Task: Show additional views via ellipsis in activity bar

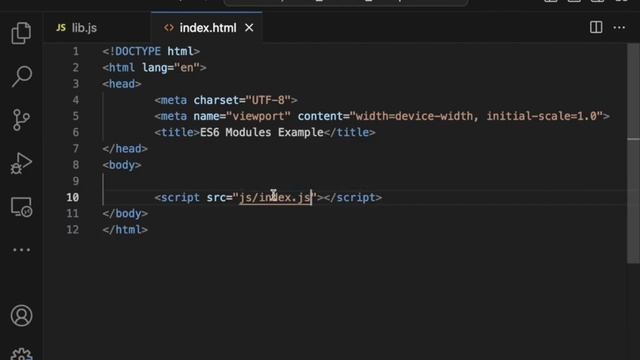Action: (x=21, y=250)
